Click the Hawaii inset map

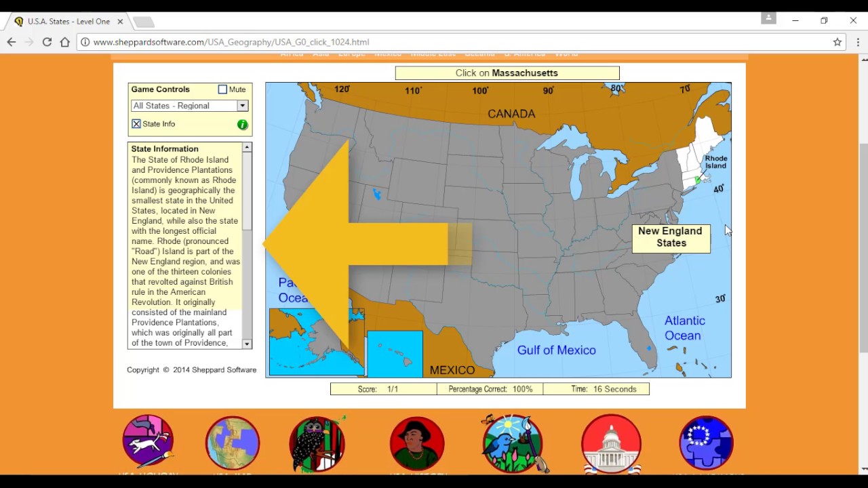click(x=395, y=354)
